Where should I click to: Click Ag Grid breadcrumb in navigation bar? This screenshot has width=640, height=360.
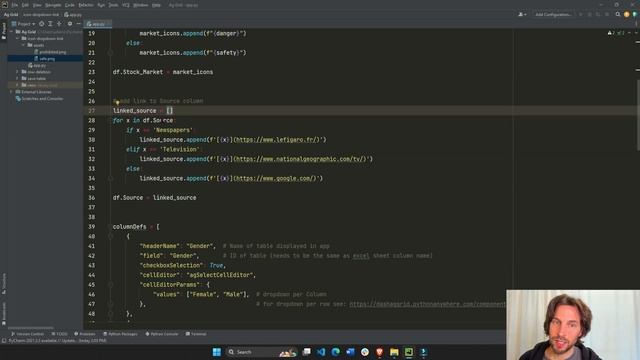click(x=11, y=15)
